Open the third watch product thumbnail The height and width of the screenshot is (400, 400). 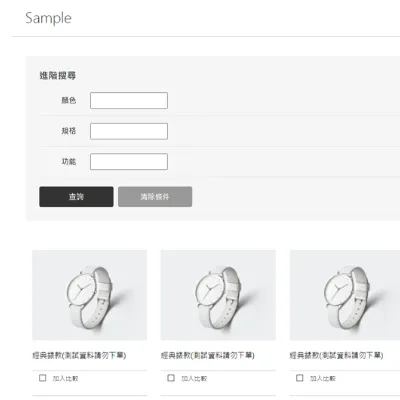(x=345, y=295)
